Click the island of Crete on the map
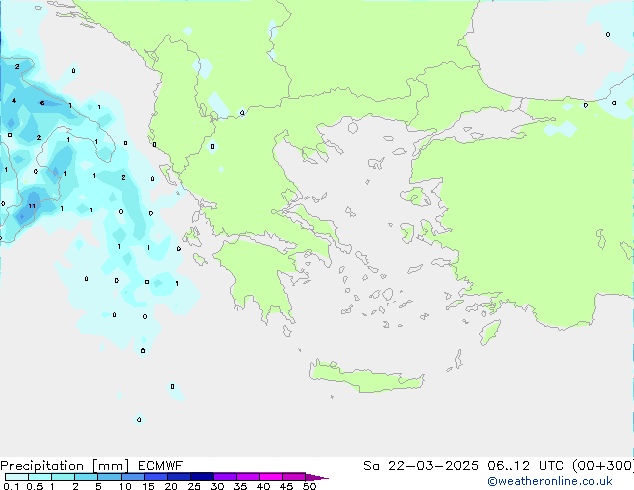This screenshot has width=634, height=490. tap(366, 377)
